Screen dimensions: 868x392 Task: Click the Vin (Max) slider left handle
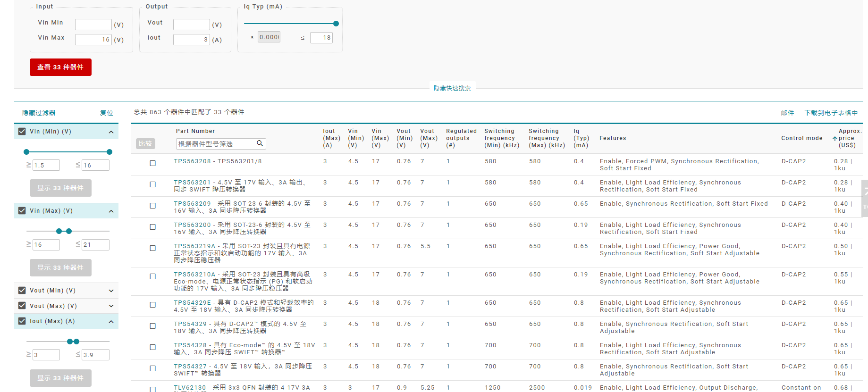(59, 231)
